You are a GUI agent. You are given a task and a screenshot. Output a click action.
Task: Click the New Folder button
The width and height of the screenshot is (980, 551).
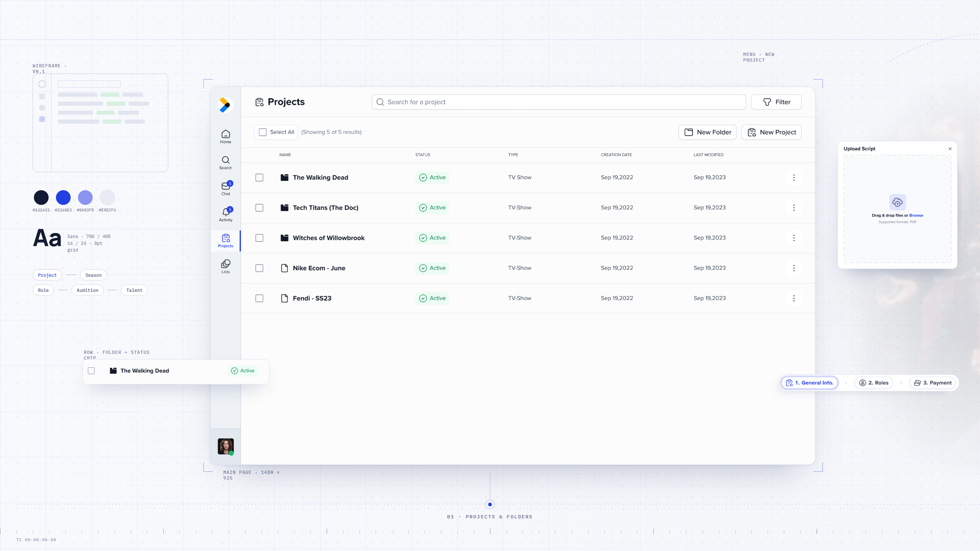click(x=707, y=132)
